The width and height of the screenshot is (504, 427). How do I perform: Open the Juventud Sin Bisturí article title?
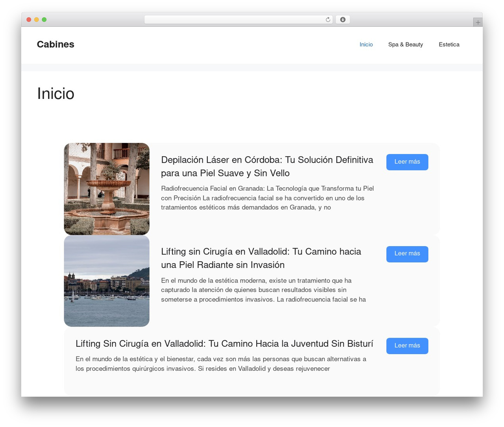(x=224, y=343)
